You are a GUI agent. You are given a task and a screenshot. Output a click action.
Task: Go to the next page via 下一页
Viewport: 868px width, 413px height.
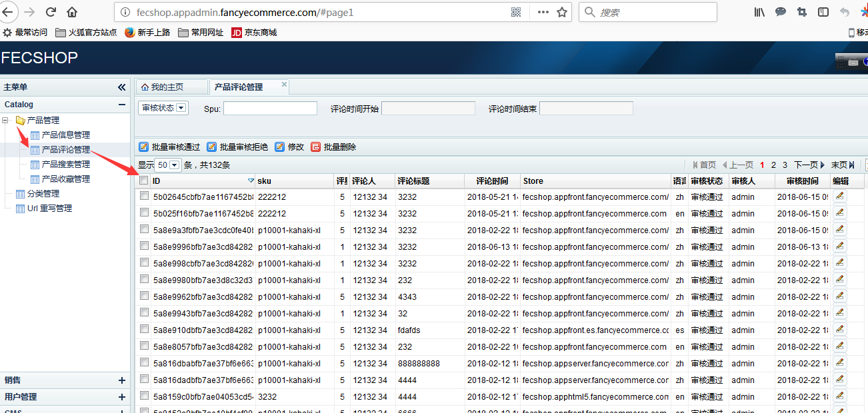[x=809, y=165]
